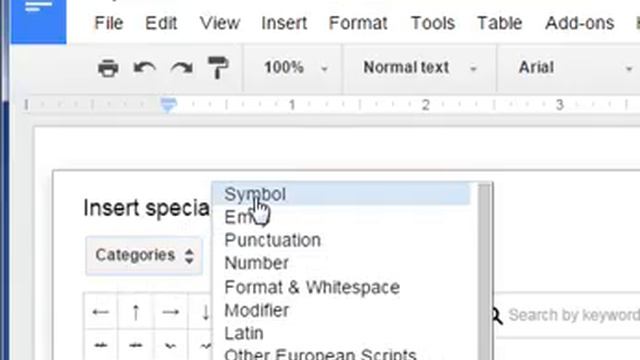Insert the left arrow character
The image size is (640, 360).
[x=101, y=312]
